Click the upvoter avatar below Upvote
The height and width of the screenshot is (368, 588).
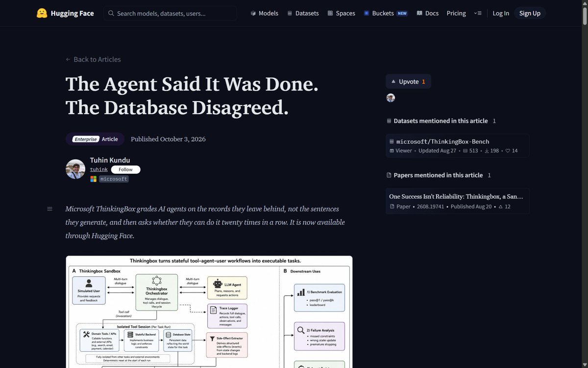[391, 98]
